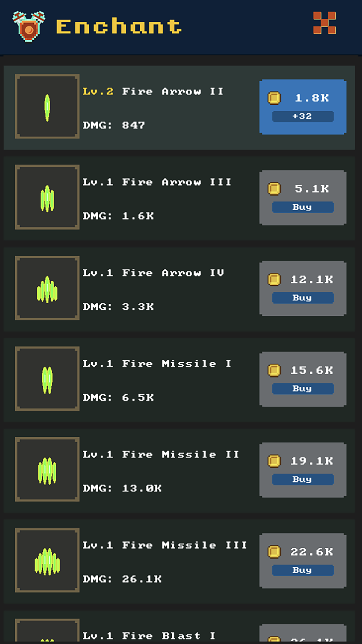This screenshot has height=644, width=362.
Task: Buy Fire Missile II for 19.1K
Action: click(x=303, y=470)
